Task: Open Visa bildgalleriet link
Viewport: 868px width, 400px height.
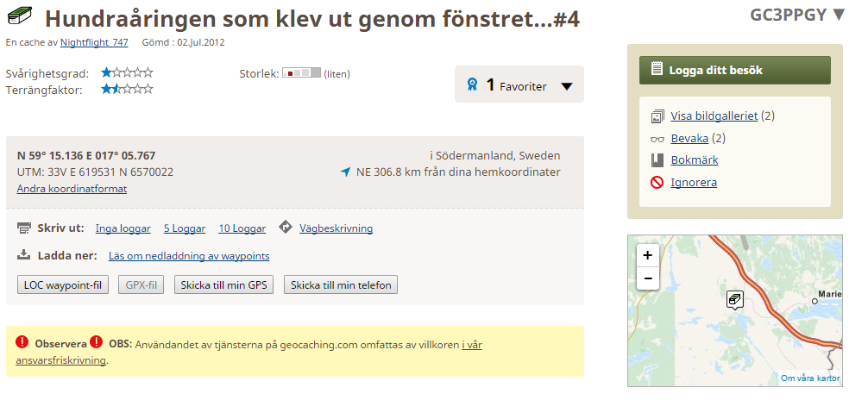Action: tap(714, 116)
